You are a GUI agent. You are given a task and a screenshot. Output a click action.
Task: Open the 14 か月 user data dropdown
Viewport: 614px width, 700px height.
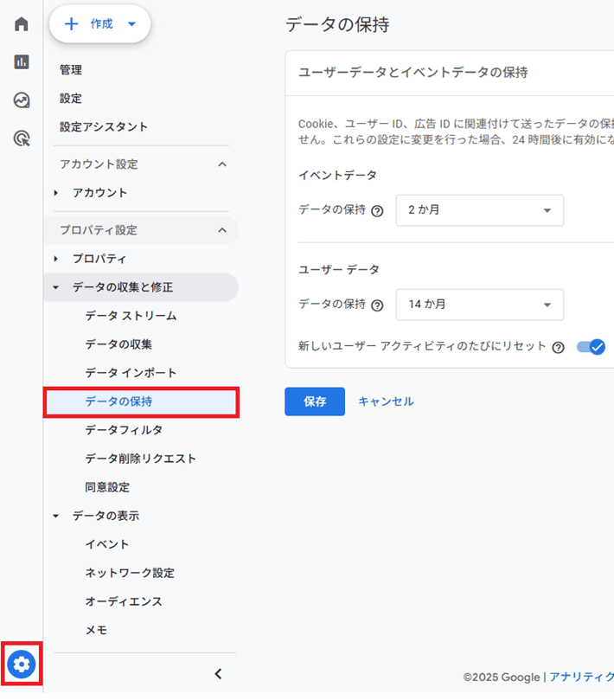(479, 305)
